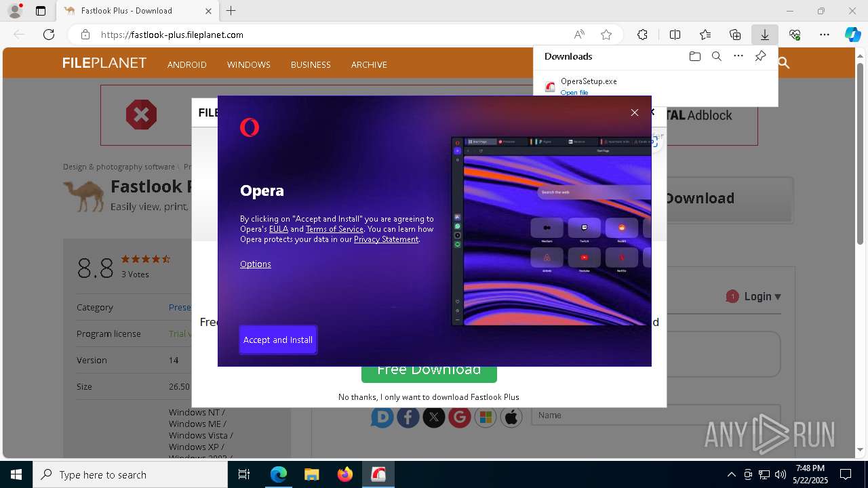
Task: Open Edge profile icon
Action: [15, 11]
